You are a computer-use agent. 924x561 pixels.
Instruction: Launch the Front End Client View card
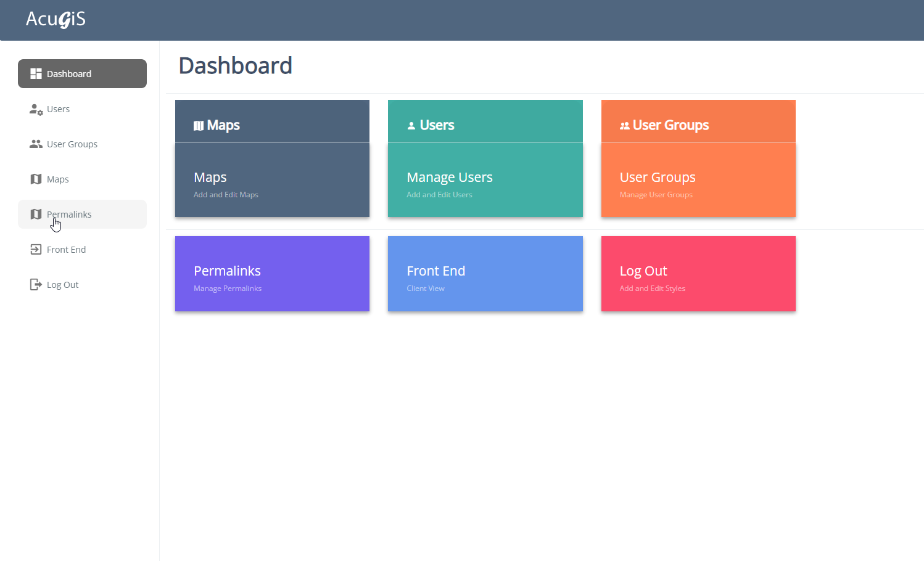tap(485, 274)
